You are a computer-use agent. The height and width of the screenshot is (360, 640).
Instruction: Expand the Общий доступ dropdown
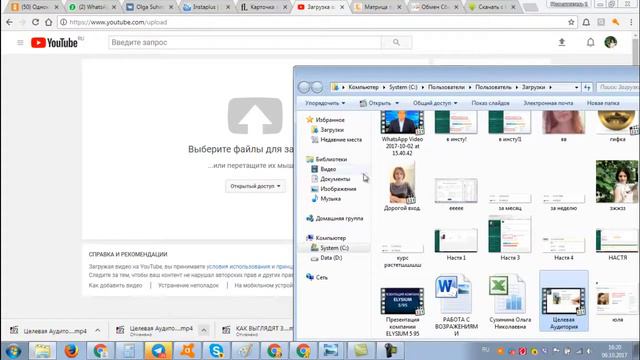pos(435,103)
